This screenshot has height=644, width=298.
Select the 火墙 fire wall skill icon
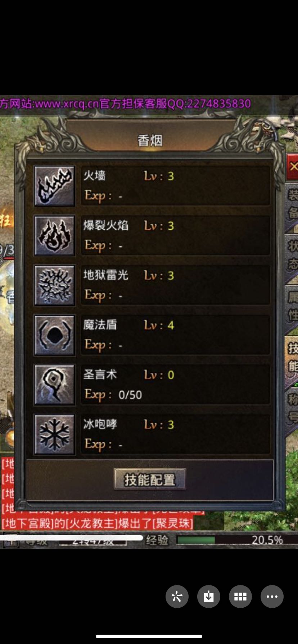55,186
